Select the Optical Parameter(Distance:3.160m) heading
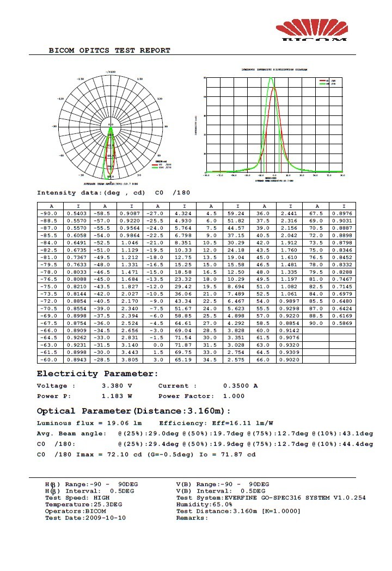Viewport: 392px width, 571px height. [133, 411]
